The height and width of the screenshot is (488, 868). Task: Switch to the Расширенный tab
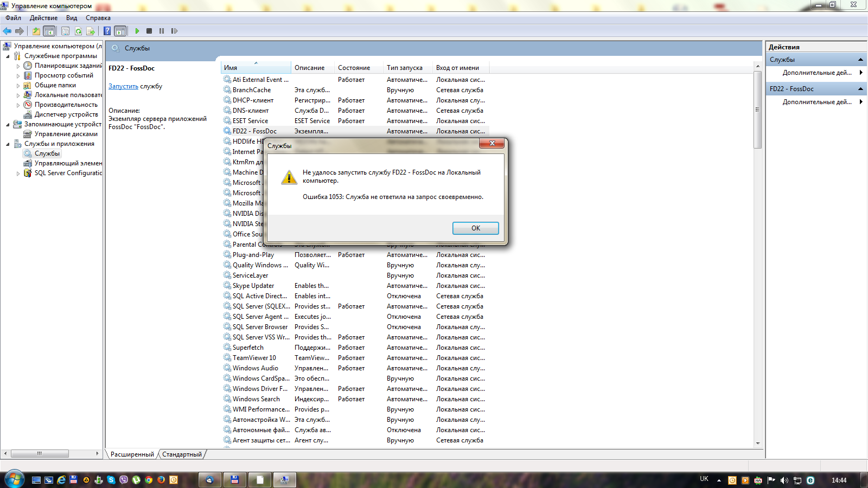click(132, 454)
